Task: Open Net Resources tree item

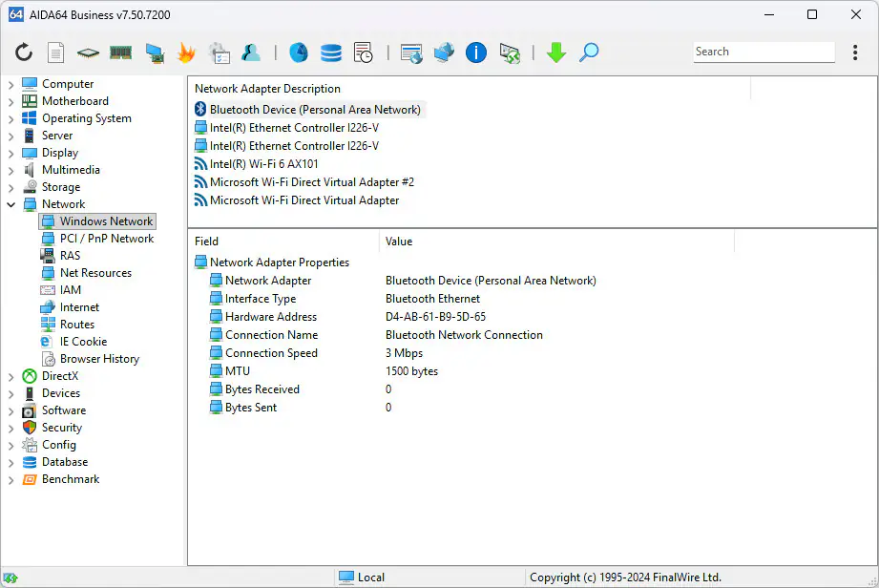Action: tap(86, 273)
